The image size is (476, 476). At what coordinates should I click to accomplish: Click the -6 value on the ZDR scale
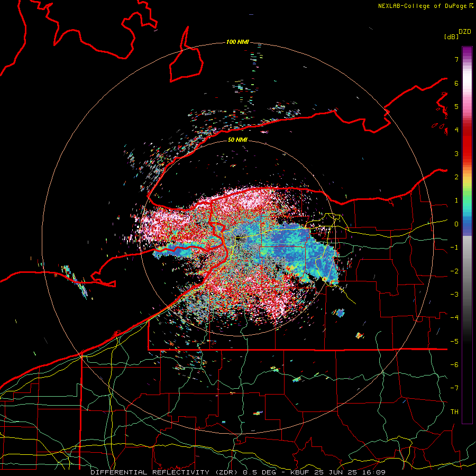(x=454, y=365)
